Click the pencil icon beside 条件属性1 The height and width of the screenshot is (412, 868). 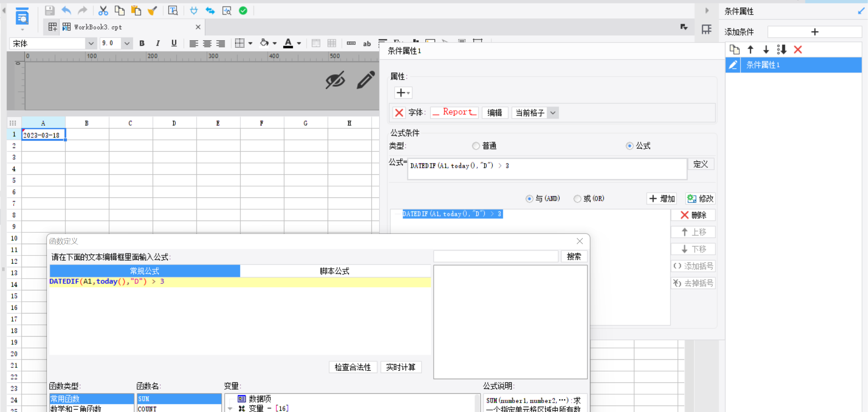point(733,65)
